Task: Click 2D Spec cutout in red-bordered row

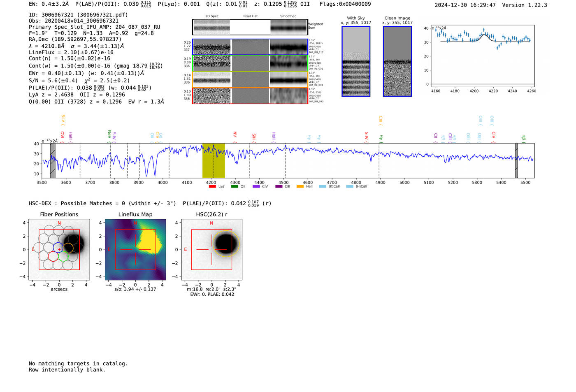Action: 212,96
